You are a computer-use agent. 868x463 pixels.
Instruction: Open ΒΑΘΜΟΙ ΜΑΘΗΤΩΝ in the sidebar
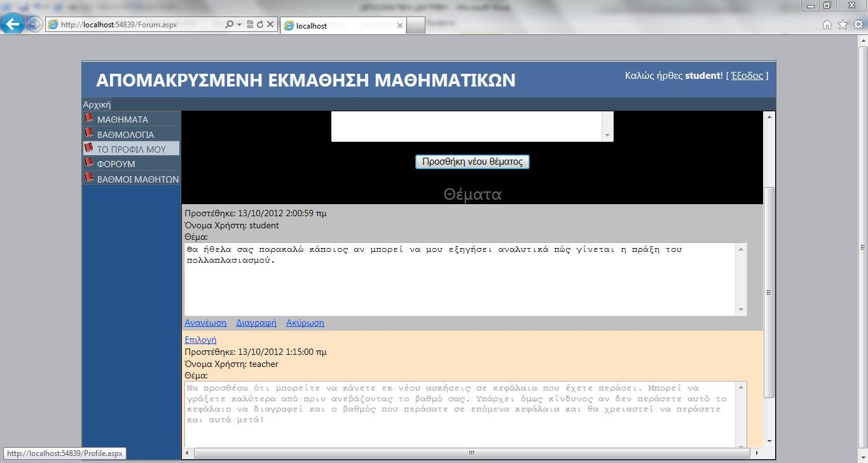point(132,179)
